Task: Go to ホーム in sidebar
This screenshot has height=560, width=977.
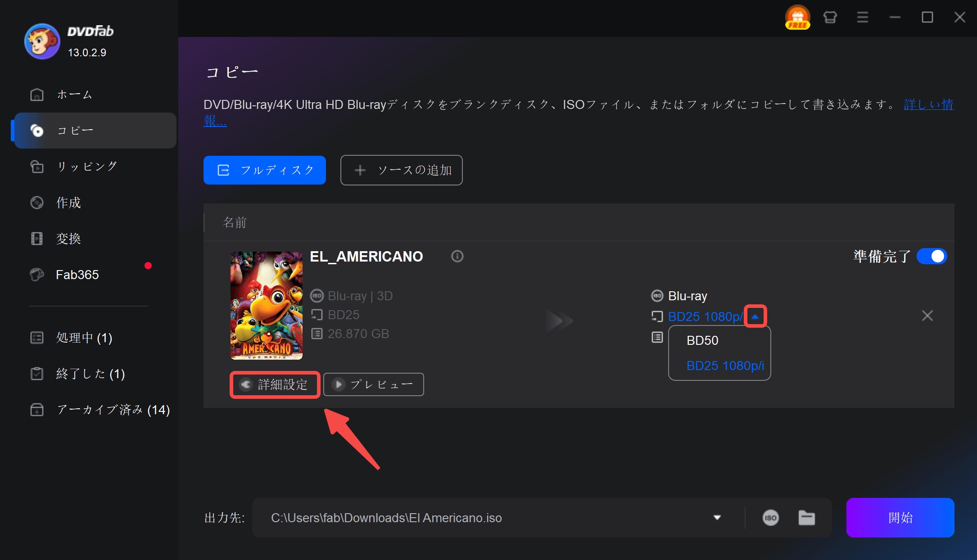Action: (x=95, y=95)
